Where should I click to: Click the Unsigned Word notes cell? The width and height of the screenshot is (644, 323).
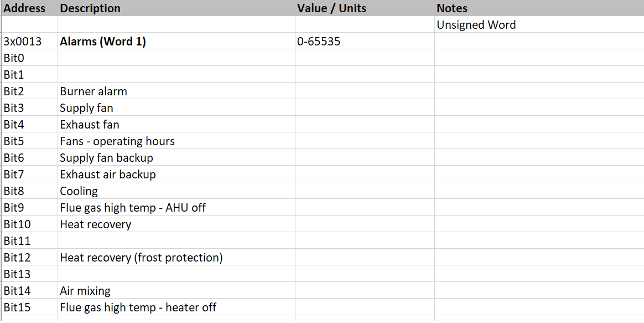click(x=476, y=25)
